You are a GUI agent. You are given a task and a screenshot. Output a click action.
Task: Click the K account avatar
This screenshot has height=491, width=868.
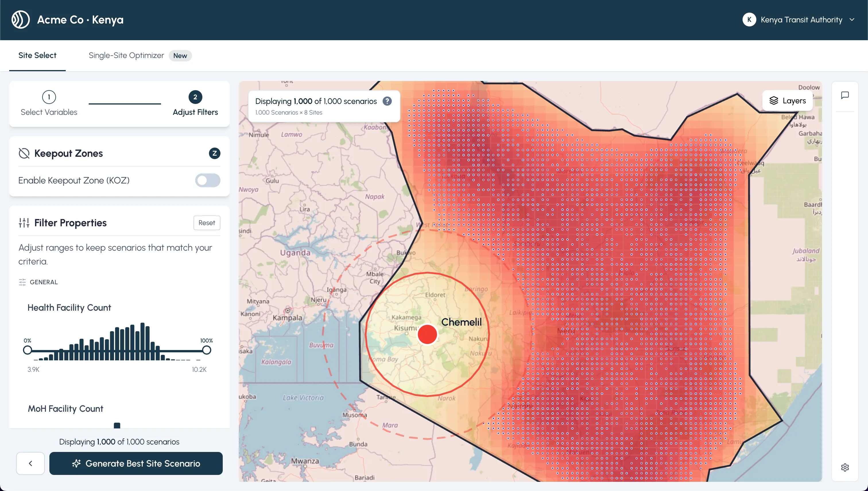point(749,20)
